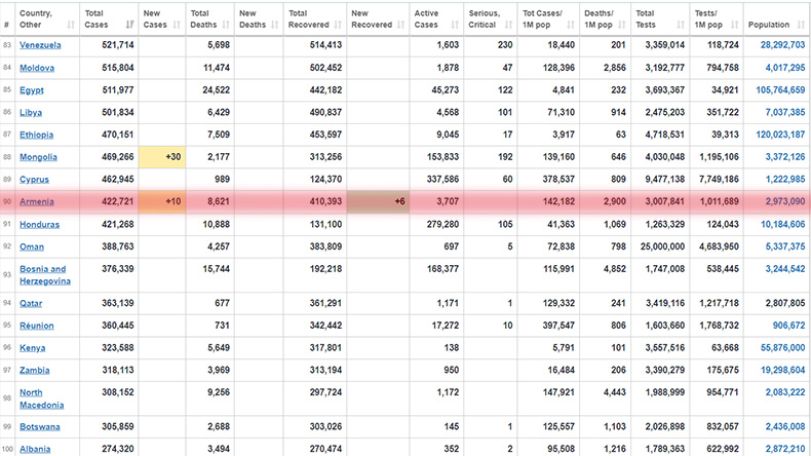Screen dimensions: 811x456
Task: Sort by Tests/1M pop arrow icon
Action: tap(734, 24)
